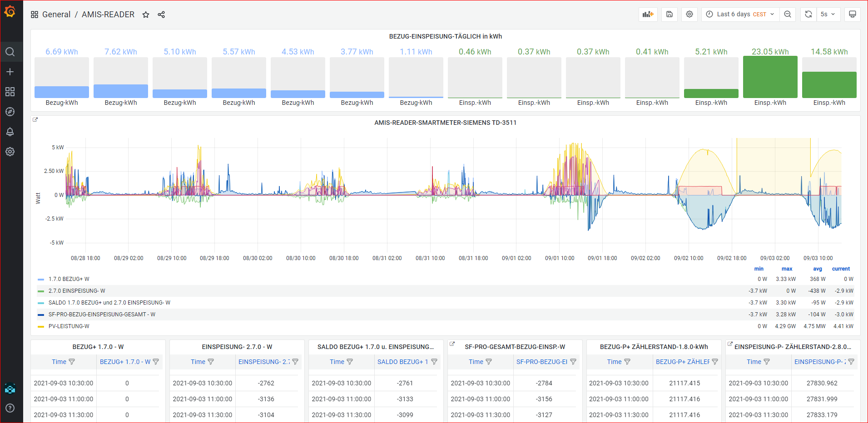Open the Help question mark icon
The width and height of the screenshot is (868, 423).
click(10, 408)
